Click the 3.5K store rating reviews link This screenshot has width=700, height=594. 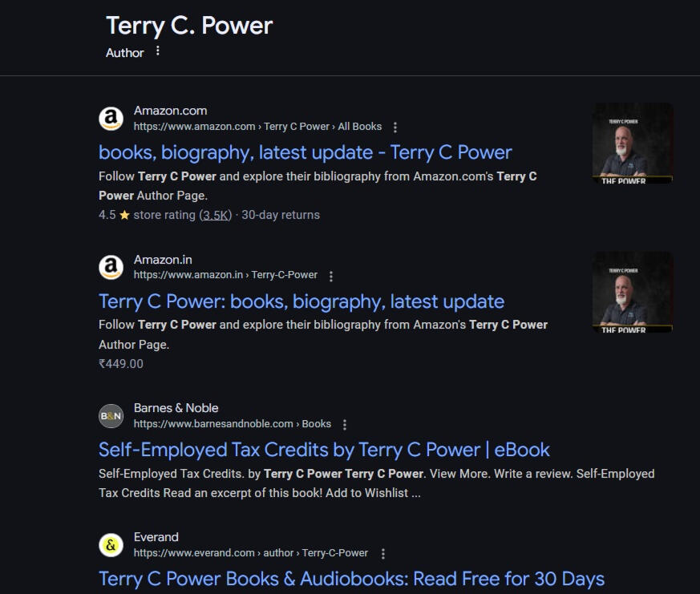(216, 215)
